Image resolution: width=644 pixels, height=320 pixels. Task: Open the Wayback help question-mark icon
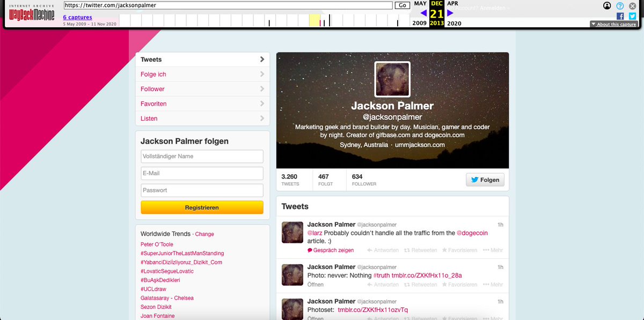620,6
